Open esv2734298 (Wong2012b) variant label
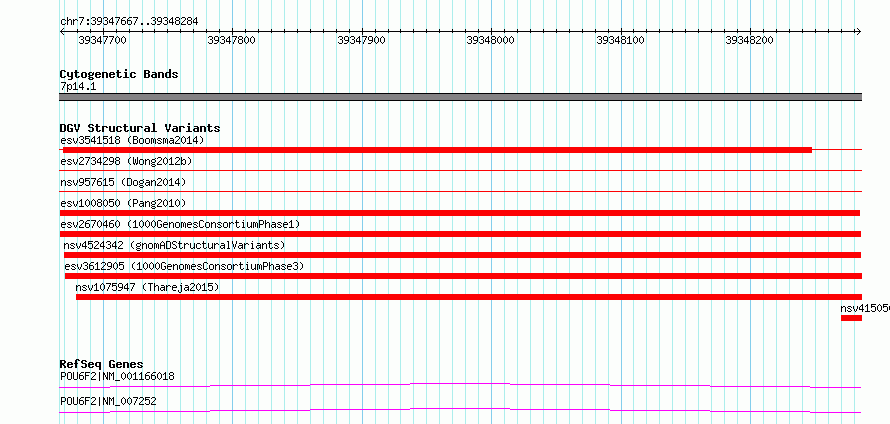Image resolution: width=890 pixels, height=424 pixels. (x=126, y=161)
